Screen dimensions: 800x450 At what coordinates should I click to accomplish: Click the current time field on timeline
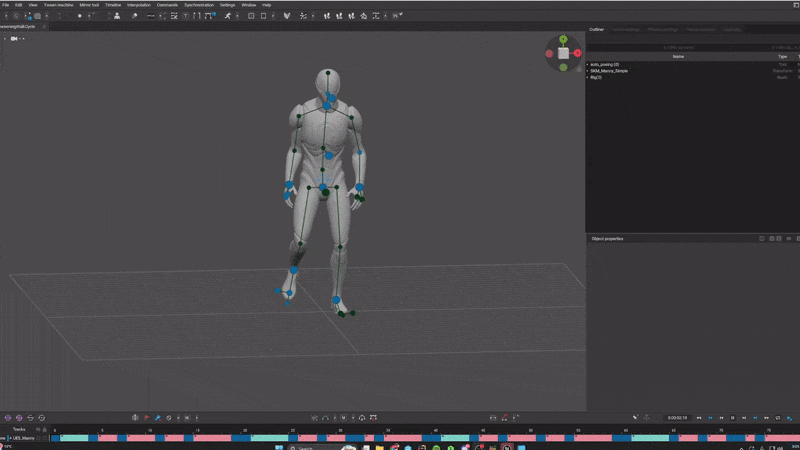point(677,417)
